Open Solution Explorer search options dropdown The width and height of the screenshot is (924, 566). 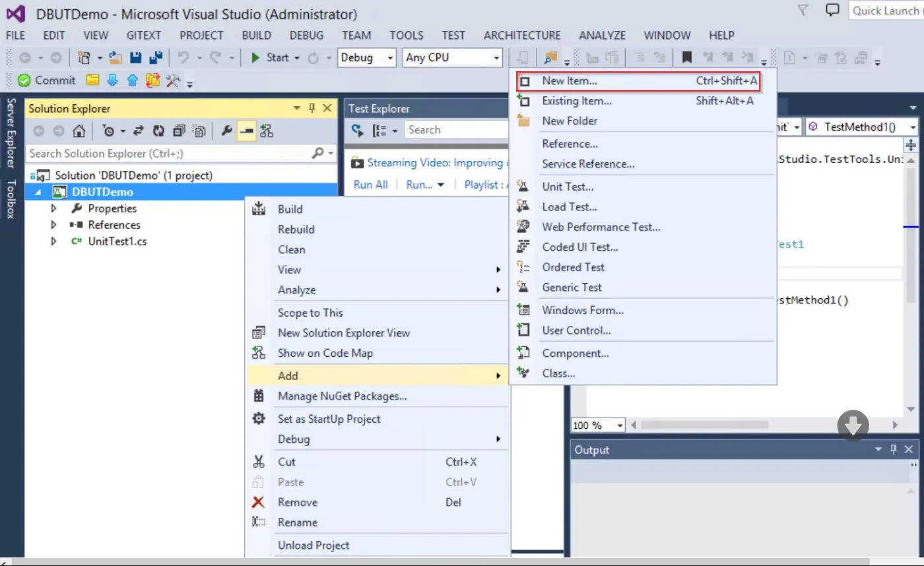(x=332, y=153)
